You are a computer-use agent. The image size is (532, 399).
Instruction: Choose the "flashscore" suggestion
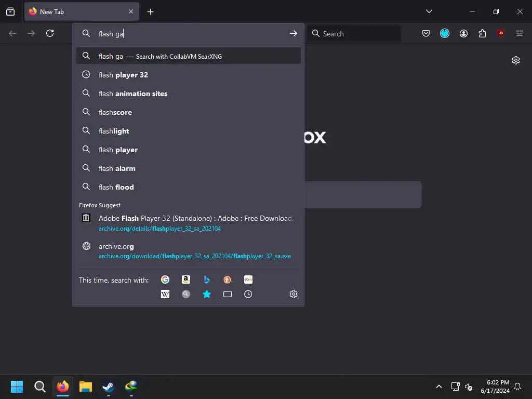click(x=188, y=112)
